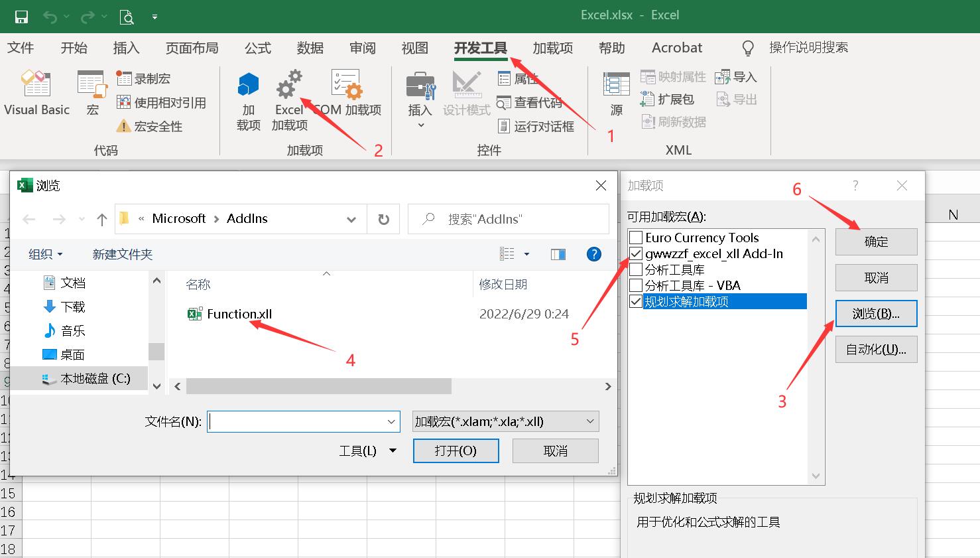The image size is (980, 558).
Task: Select 开发工具 ribbon tab
Action: point(481,48)
